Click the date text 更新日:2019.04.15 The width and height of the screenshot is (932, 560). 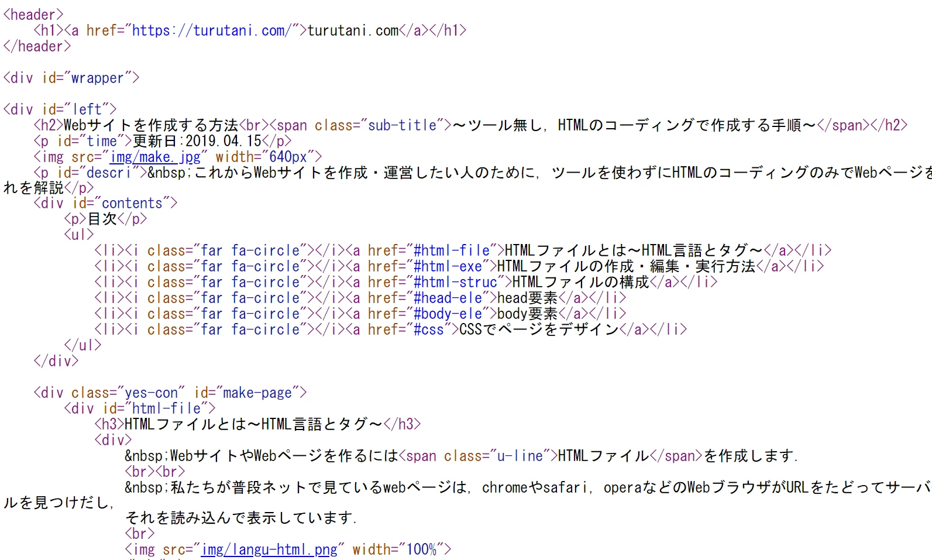click(x=197, y=141)
